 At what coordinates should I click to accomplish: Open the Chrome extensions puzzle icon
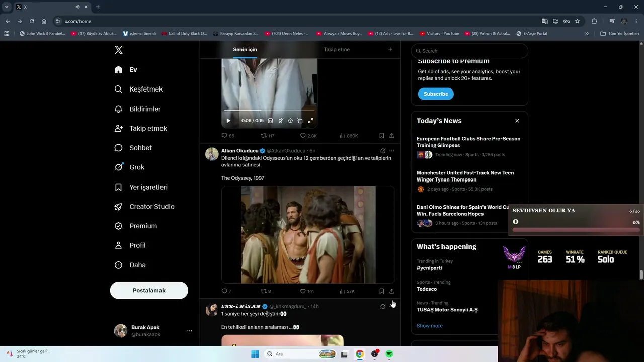click(x=594, y=21)
